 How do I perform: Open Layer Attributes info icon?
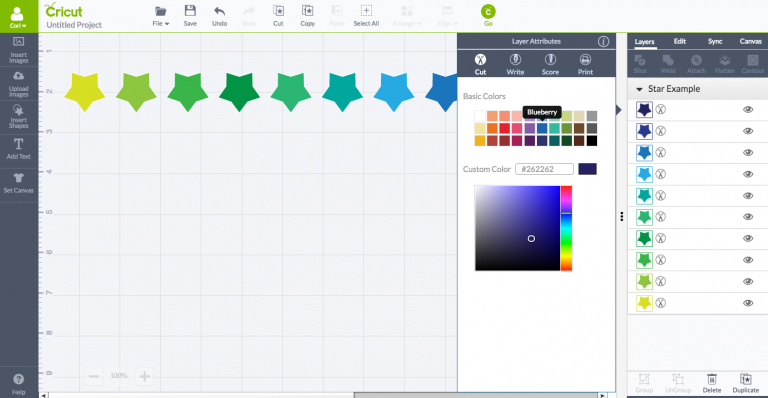point(603,42)
